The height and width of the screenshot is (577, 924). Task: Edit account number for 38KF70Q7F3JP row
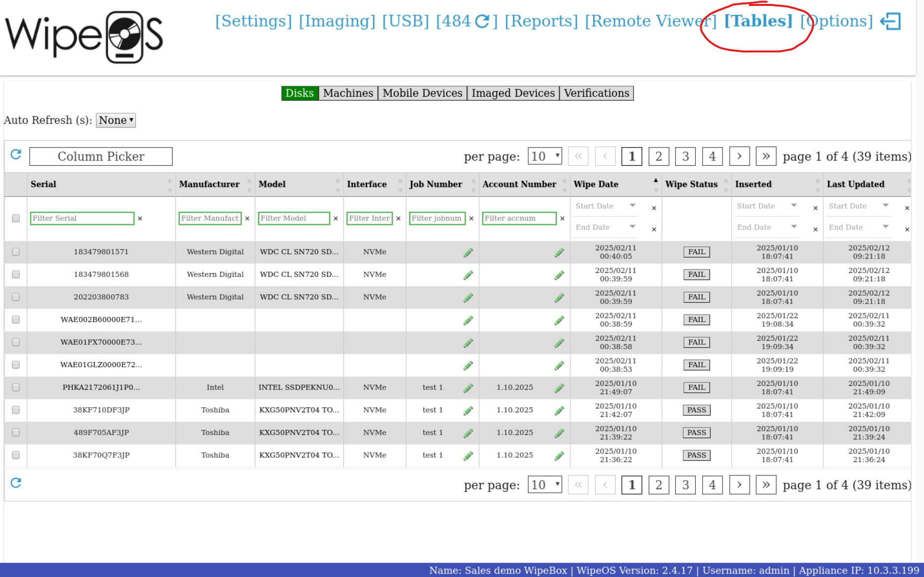click(x=559, y=456)
